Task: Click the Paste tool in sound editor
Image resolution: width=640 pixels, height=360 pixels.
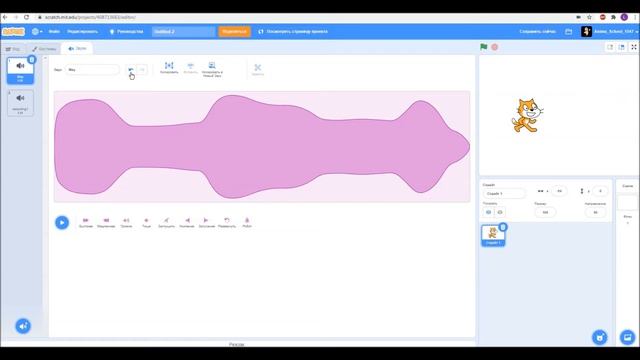Action: [190, 67]
